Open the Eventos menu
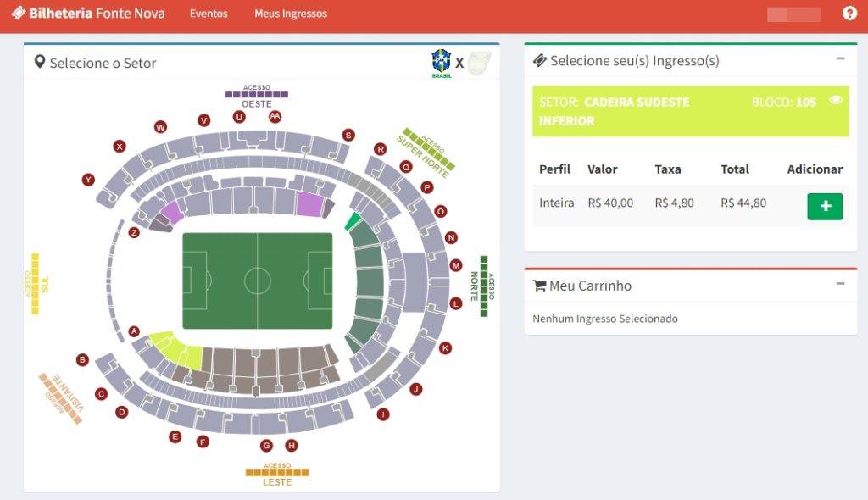This screenshot has width=868, height=500. 209,14
